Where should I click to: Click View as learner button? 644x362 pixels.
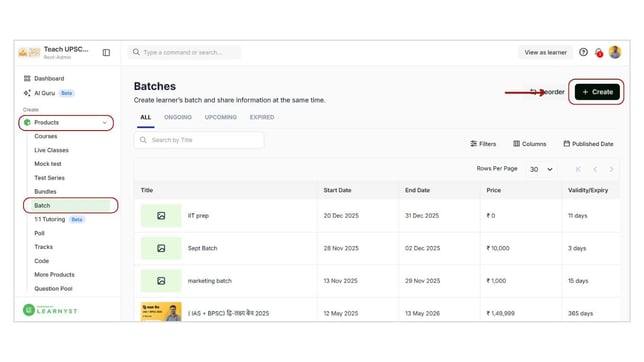click(x=545, y=53)
